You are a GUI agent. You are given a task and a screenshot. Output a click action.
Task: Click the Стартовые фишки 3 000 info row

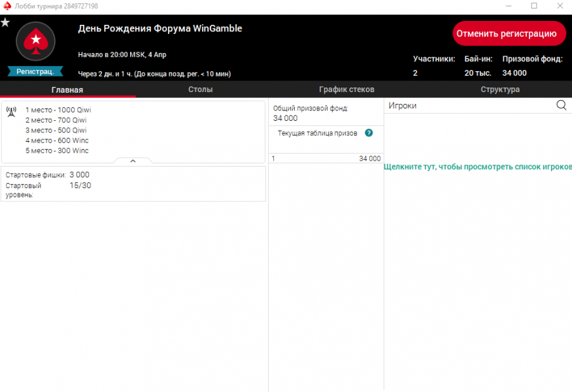pyautogui.click(x=48, y=175)
